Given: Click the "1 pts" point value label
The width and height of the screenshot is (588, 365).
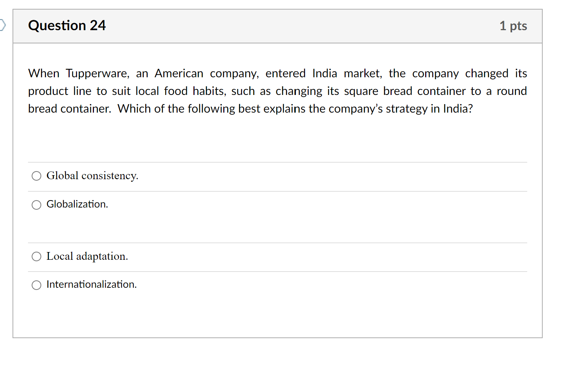Looking at the screenshot, I should coord(514,26).
